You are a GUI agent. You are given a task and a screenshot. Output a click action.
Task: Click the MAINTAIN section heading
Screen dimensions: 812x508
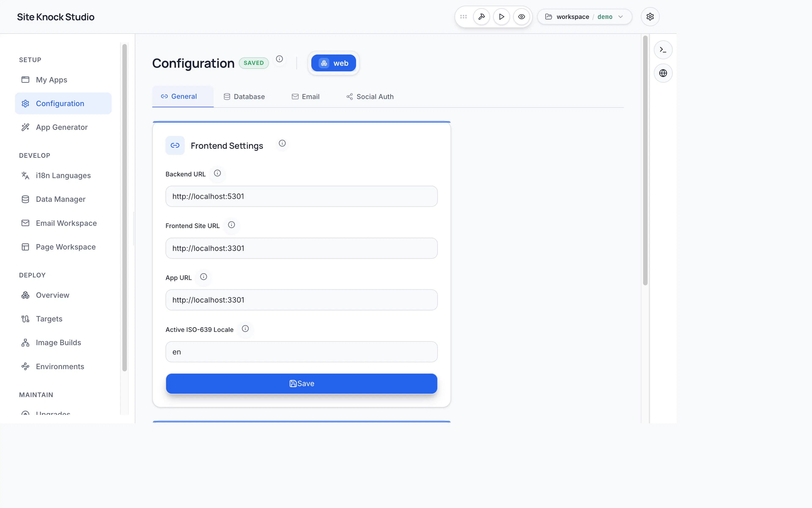pos(36,395)
